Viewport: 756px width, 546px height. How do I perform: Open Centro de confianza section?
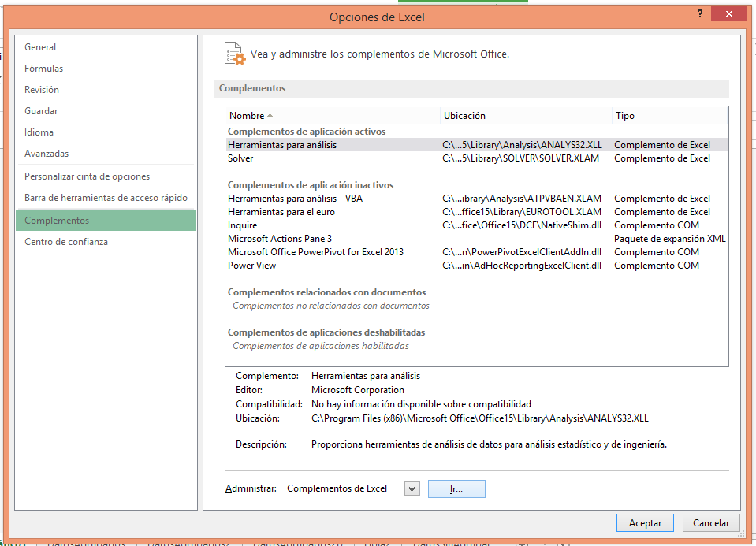point(66,242)
